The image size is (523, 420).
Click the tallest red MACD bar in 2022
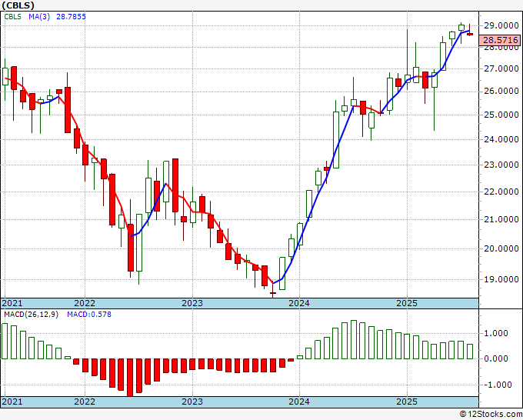pos(130,378)
